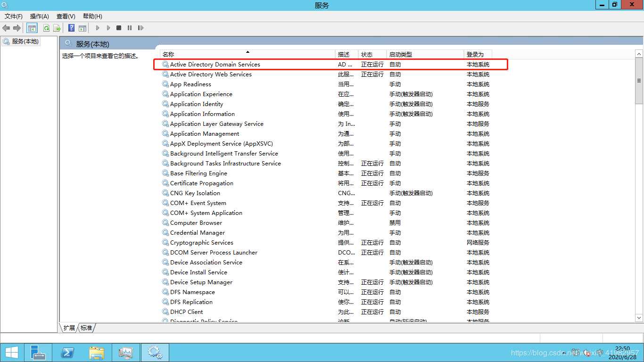Viewport: 644px width, 362px height.
Task: Click the gear icon beside DFS Namespace
Action: 165,292
